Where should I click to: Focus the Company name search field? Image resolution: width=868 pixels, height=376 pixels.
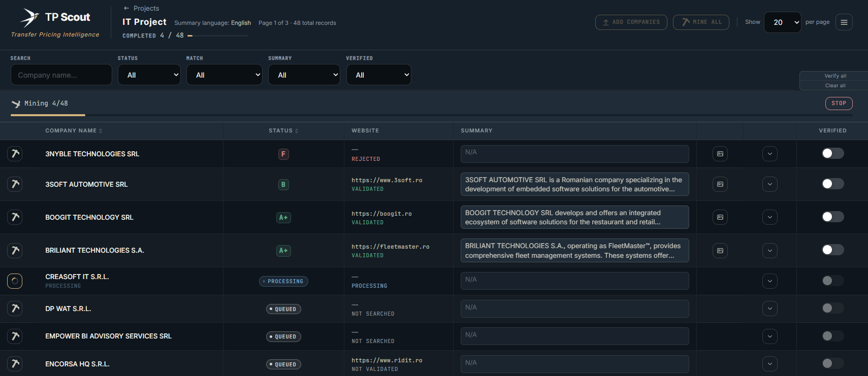point(61,75)
